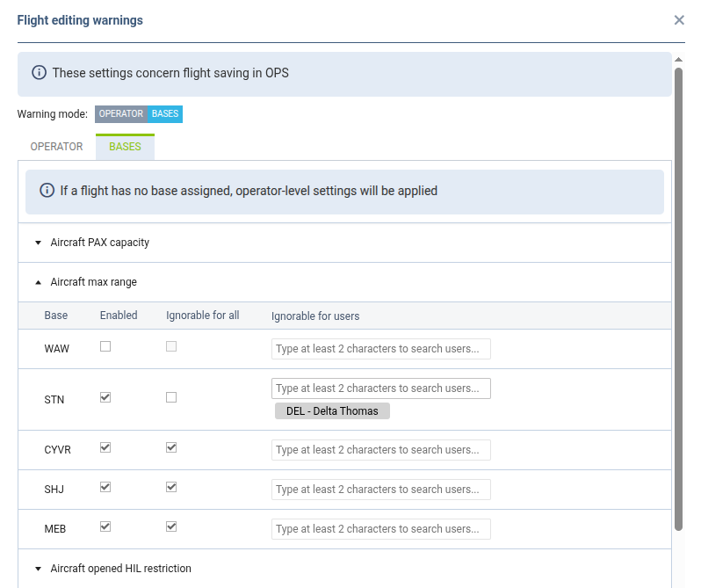Click the Aircraft max range label

click(x=93, y=282)
